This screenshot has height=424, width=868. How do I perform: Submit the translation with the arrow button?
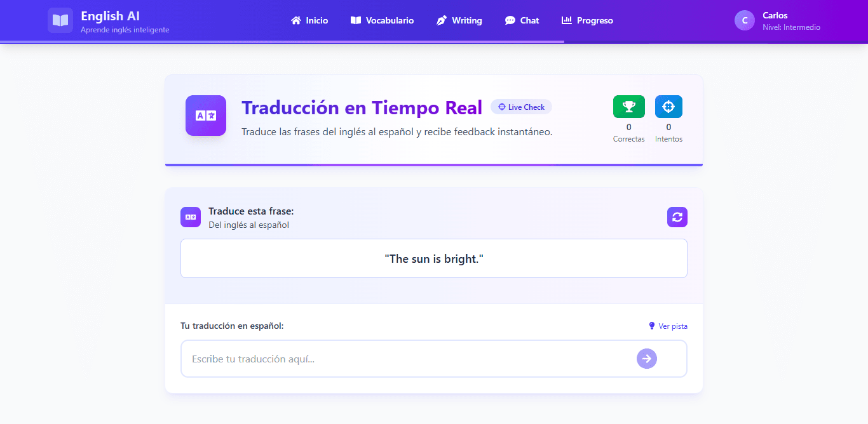click(x=646, y=359)
